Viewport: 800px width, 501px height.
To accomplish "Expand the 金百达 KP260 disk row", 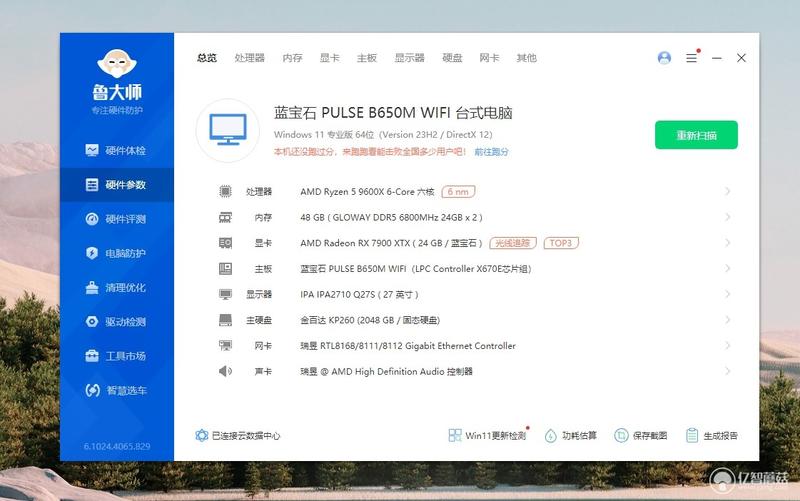I will point(728,320).
